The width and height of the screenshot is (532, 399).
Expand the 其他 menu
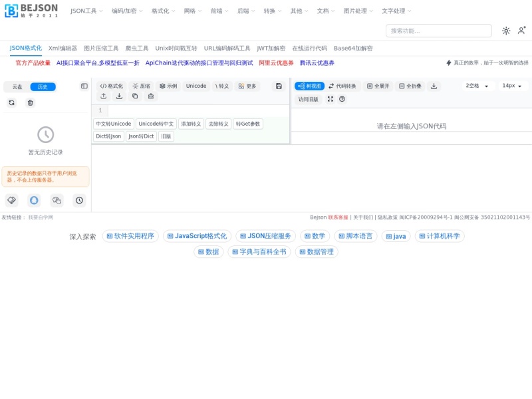click(299, 11)
